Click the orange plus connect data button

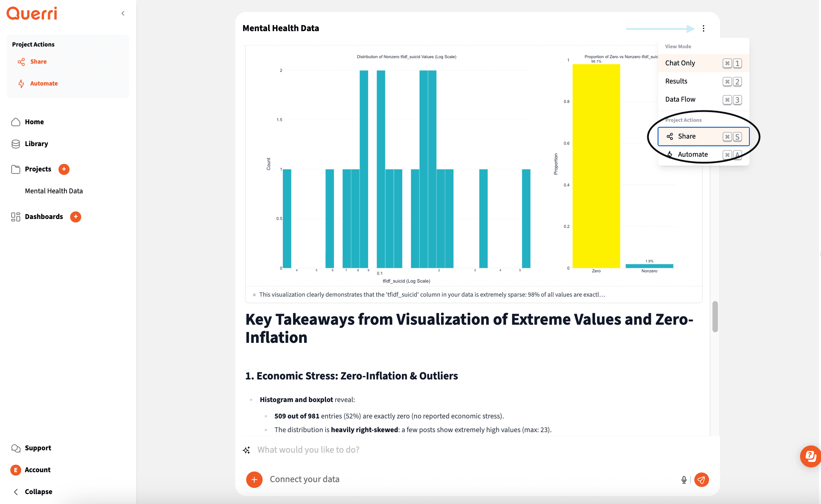(x=254, y=479)
